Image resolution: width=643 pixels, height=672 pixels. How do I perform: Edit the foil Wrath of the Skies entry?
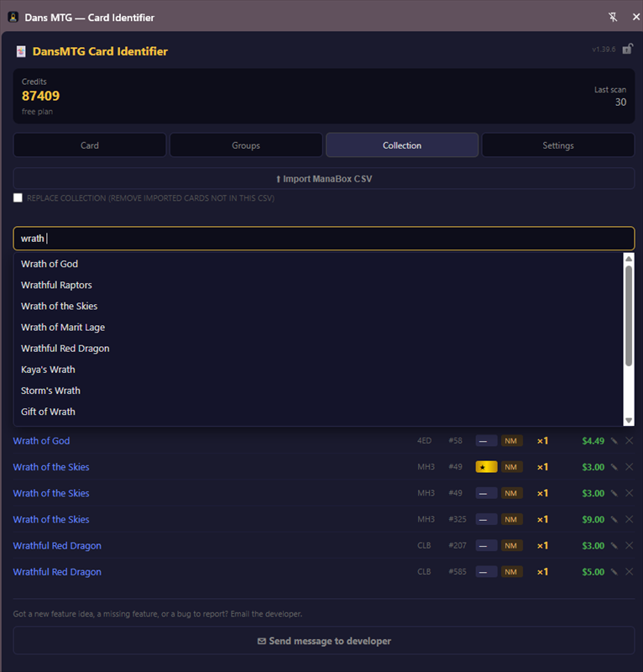pos(614,467)
